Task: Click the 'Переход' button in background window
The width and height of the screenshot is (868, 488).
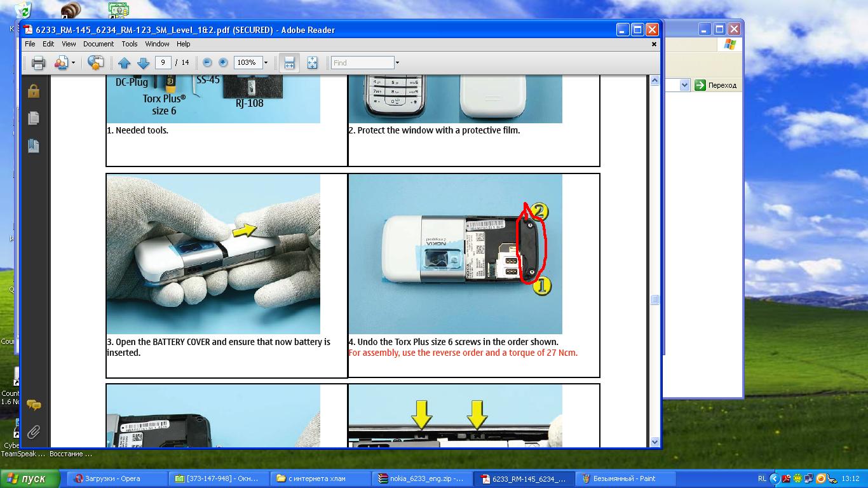Action: pos(715,85)
